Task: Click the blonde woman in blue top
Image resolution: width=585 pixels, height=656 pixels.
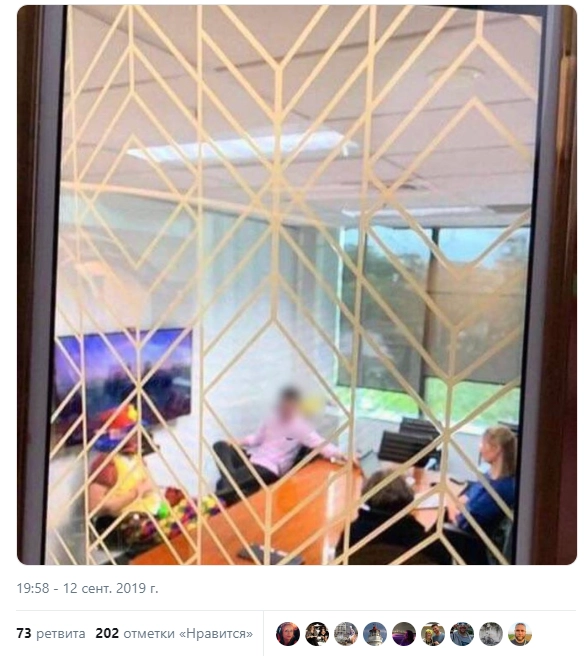Action: coord(492,481)
